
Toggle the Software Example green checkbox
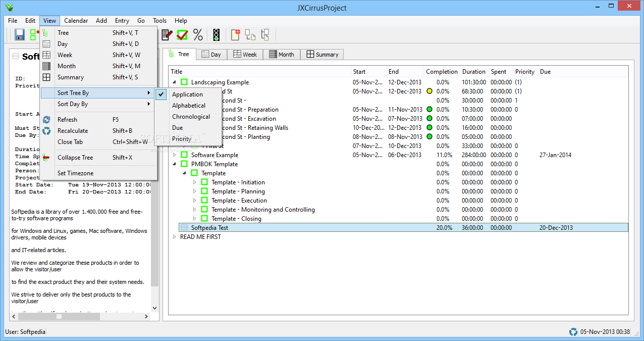[x=184, y=155]
